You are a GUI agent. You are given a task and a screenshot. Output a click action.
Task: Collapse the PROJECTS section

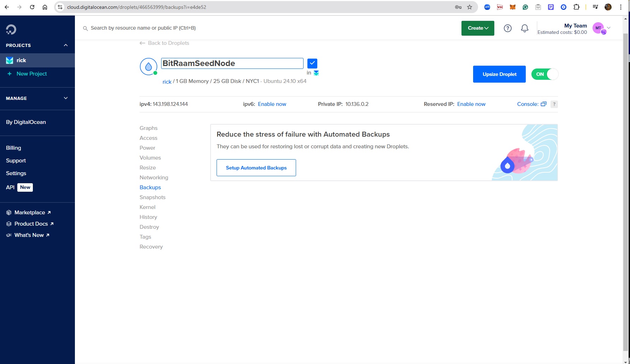(66, 45)
